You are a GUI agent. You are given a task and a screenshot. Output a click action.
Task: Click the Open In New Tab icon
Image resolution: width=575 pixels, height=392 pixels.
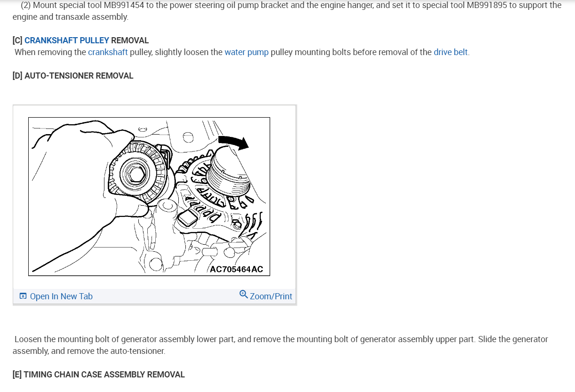click(23, 296)
